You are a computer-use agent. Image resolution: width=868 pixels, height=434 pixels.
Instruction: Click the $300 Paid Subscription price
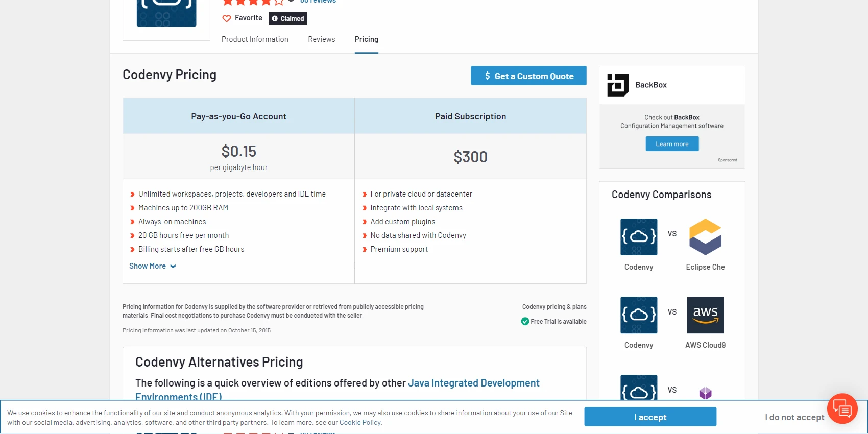pyautogui.click(x=471, y=157)
